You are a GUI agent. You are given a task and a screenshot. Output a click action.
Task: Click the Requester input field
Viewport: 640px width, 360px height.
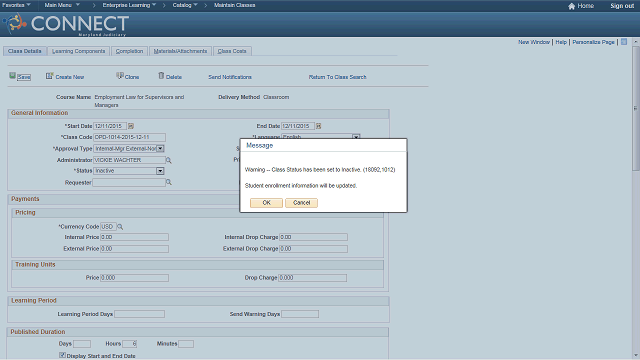tap(129, 182)
